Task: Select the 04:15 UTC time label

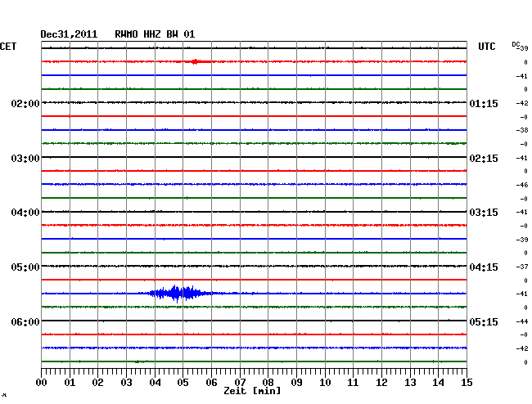Action: click(x=484, y=267)
